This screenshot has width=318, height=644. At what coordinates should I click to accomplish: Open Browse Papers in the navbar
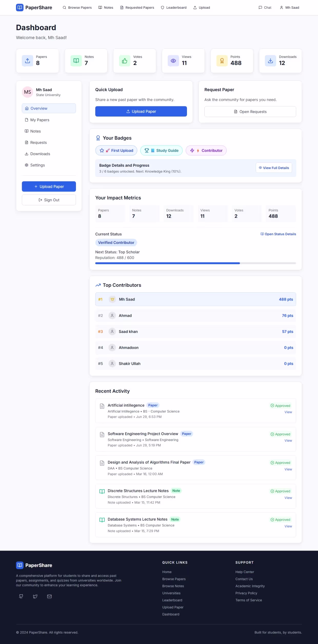[x=77, y=7]
